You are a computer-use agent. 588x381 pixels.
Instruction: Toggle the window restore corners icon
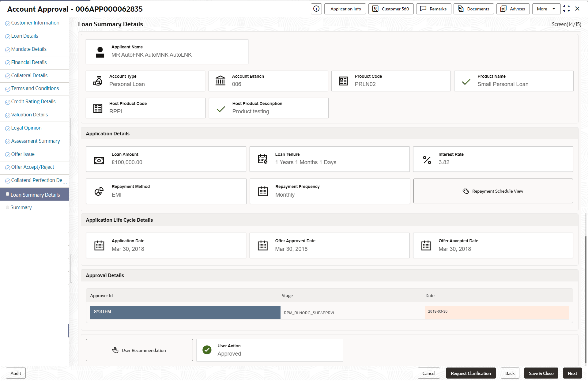[x=566, y=9]
